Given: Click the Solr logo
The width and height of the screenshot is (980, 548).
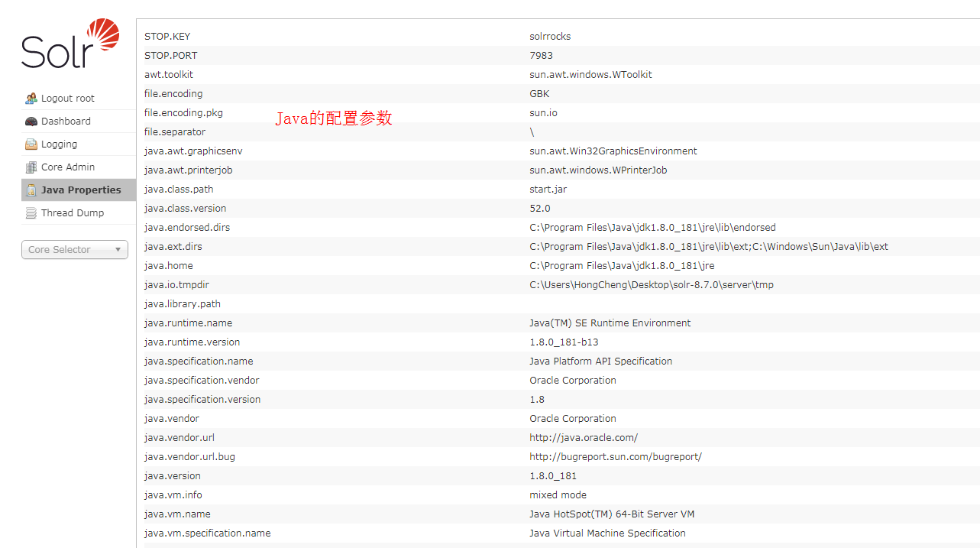Looking at the screenshot, I should point(70,44).
